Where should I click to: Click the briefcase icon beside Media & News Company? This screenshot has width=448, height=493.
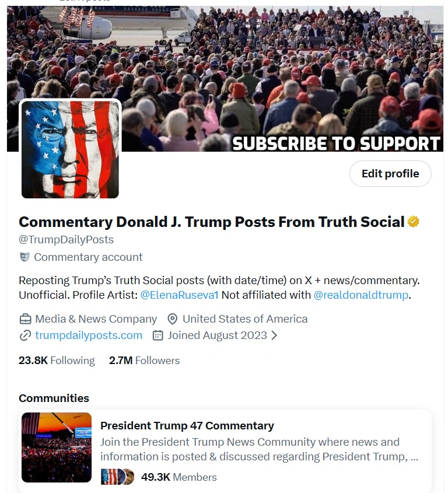pyautogui.click(x=26, y=319)
